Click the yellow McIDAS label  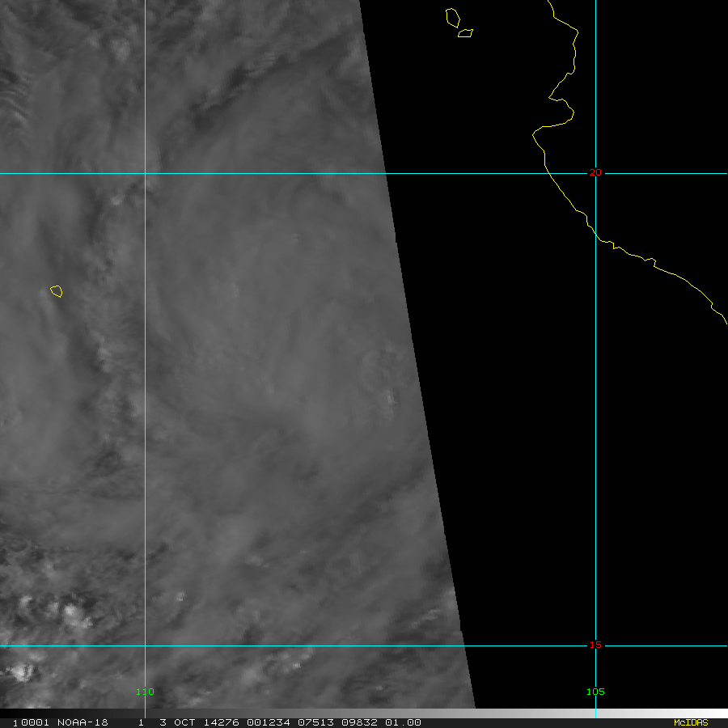pos(691,722)
